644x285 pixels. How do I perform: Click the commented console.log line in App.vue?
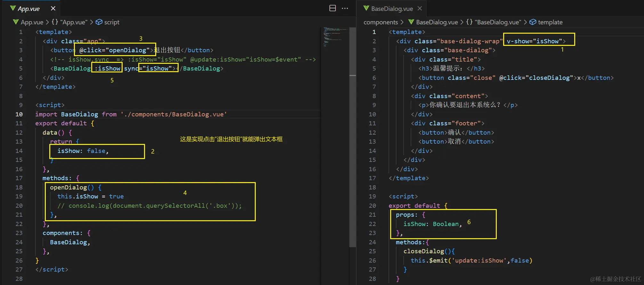149,206
